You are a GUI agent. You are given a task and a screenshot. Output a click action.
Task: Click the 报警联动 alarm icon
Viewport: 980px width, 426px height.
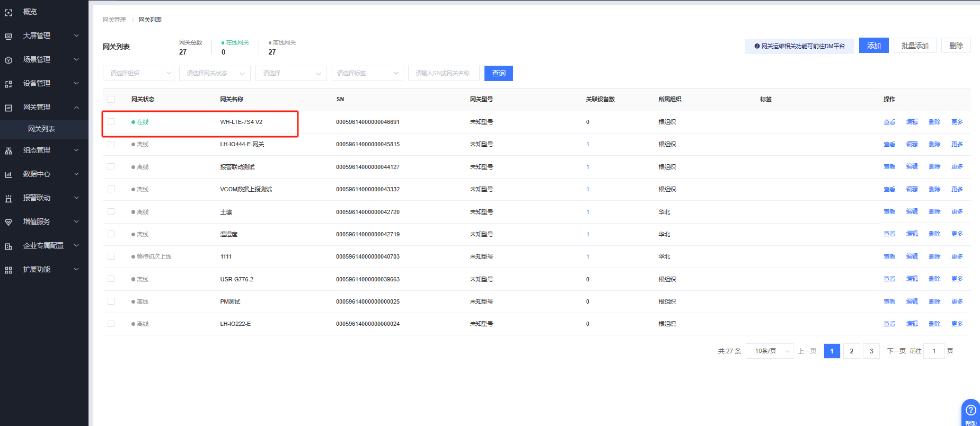coord(8,198)
